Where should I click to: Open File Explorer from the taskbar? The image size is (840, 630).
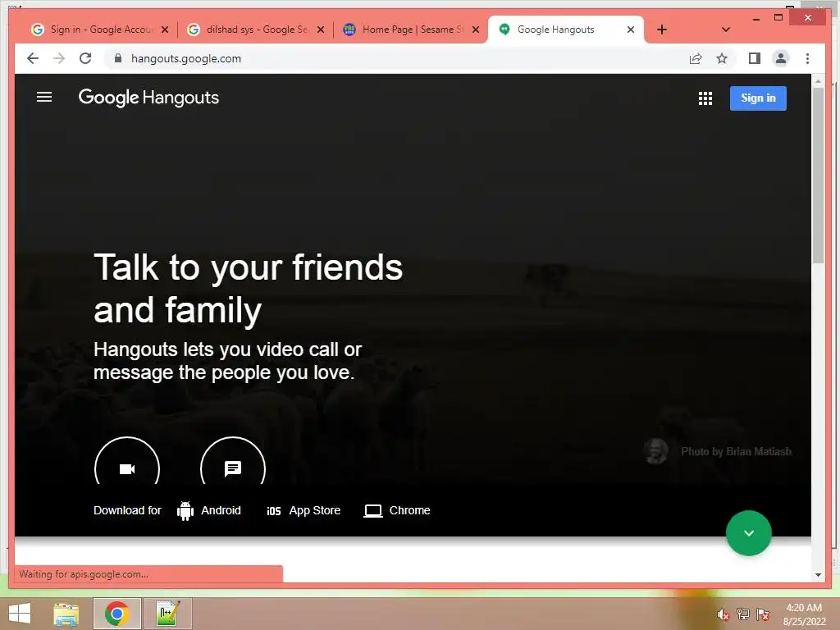[66, 614]
